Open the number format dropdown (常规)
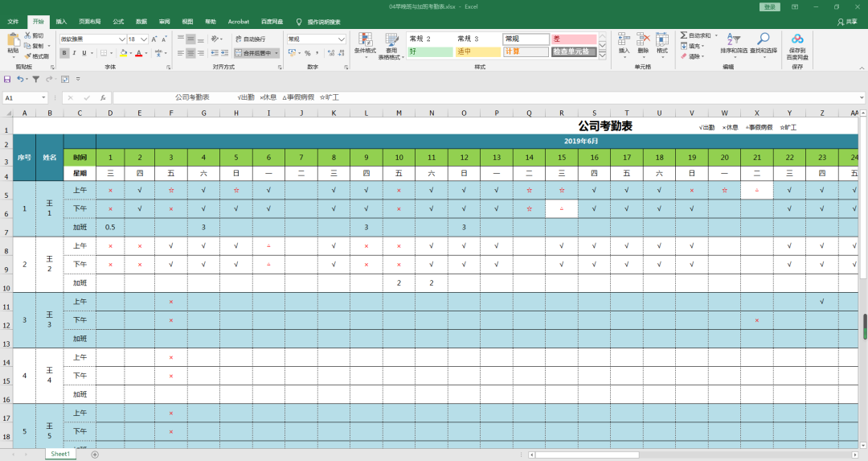The width and height of the screenshot is (868, 461). (342, 39)
